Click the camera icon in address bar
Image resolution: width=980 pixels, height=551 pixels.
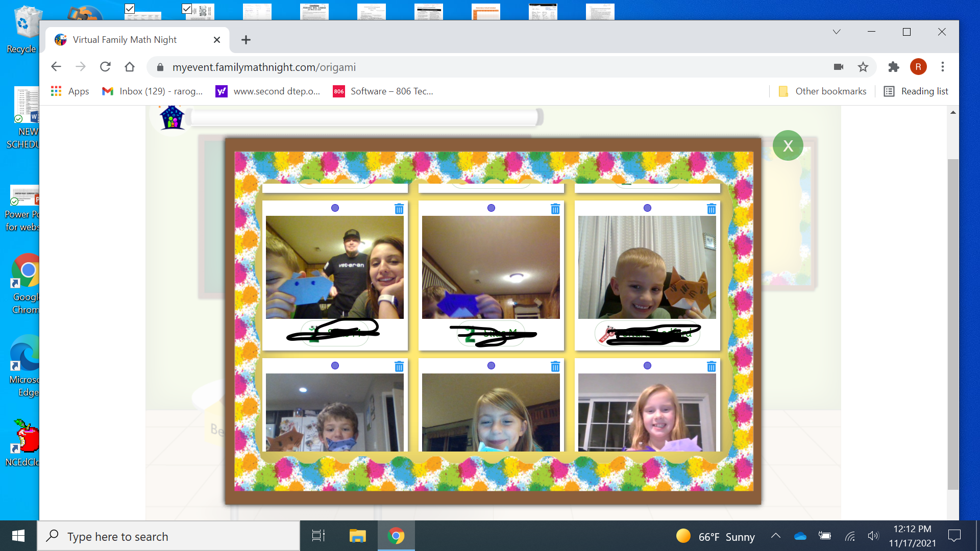tap(838, 67)
